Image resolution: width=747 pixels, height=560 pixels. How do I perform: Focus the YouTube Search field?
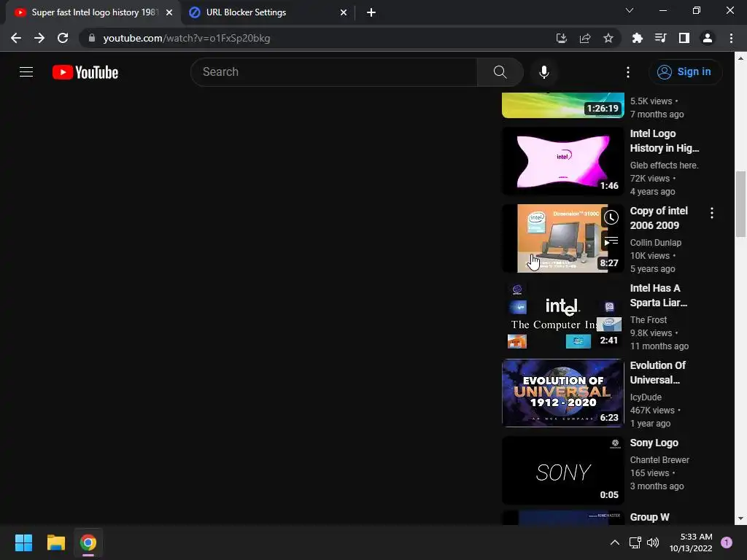[x=334, y=72]
